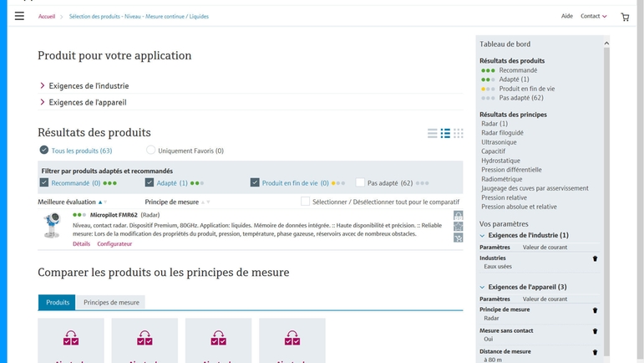Open the hamburger navigation menu
644x363 pixels.
[x=19, y=16]
